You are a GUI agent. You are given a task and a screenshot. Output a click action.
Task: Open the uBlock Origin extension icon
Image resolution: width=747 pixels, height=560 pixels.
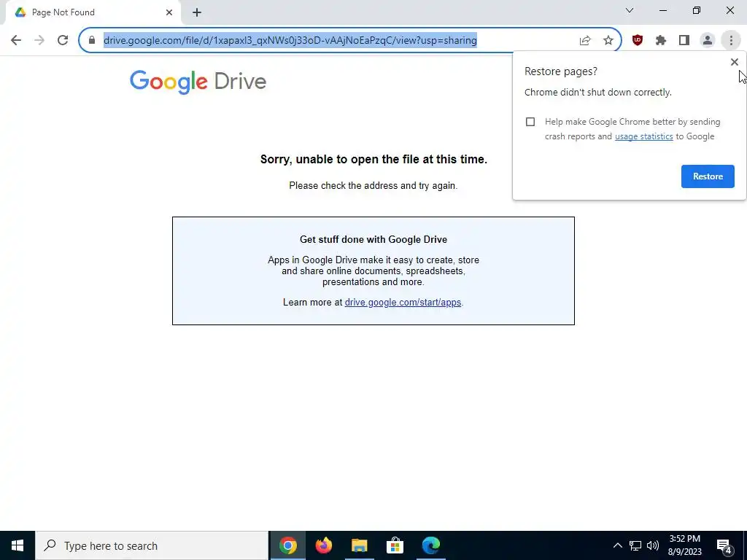coord(638,41)
